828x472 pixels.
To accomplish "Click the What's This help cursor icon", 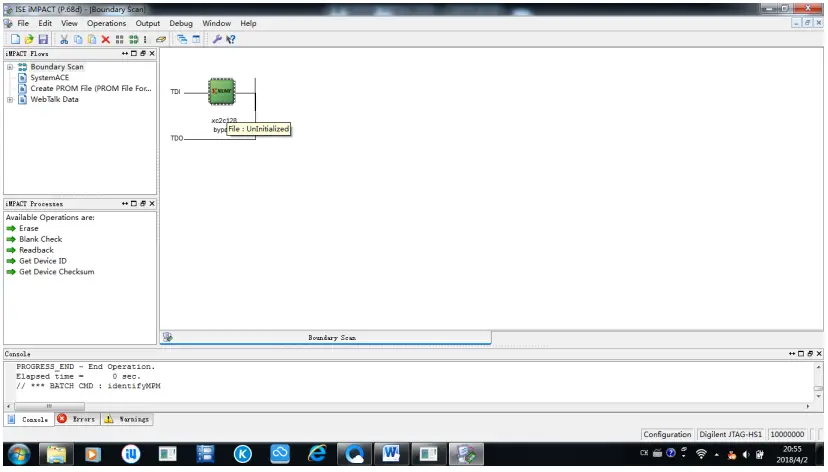I will coord(230,39).
